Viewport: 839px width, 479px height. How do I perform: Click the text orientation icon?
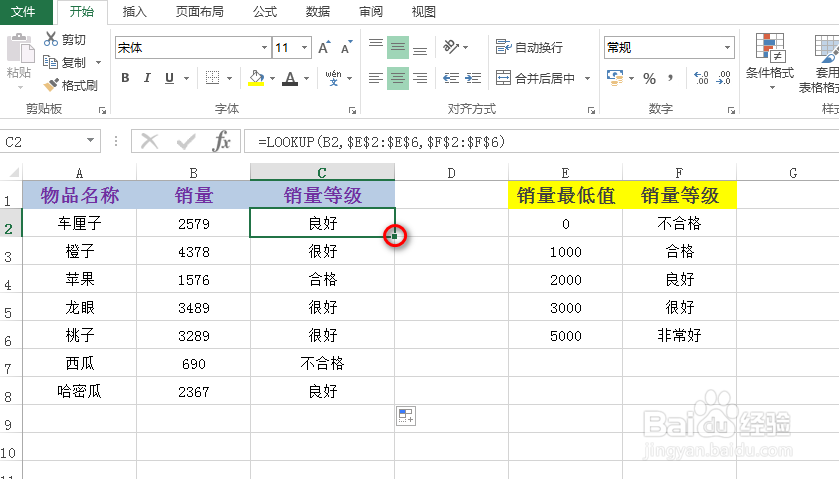[x=451, y=47]
